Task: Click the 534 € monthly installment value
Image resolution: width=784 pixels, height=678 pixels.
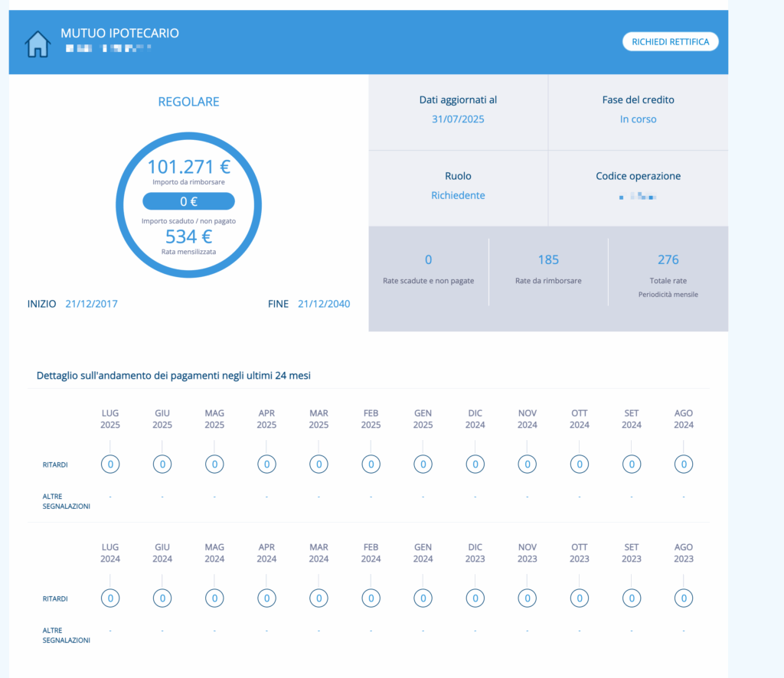Action: tap(188, 236)
